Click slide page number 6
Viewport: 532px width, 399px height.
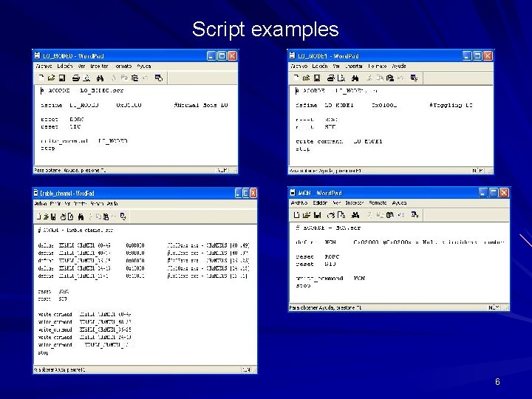[x=497, y=382]
